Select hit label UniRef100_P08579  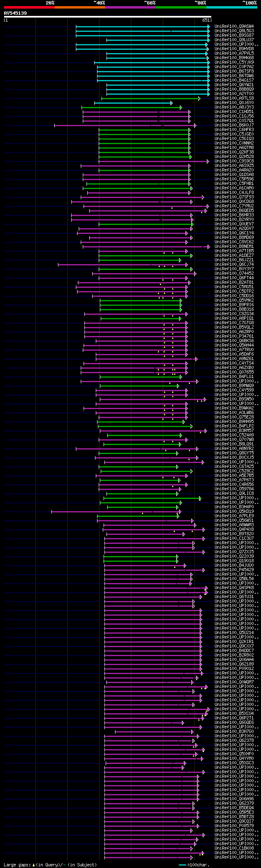(x=234, y=826)
